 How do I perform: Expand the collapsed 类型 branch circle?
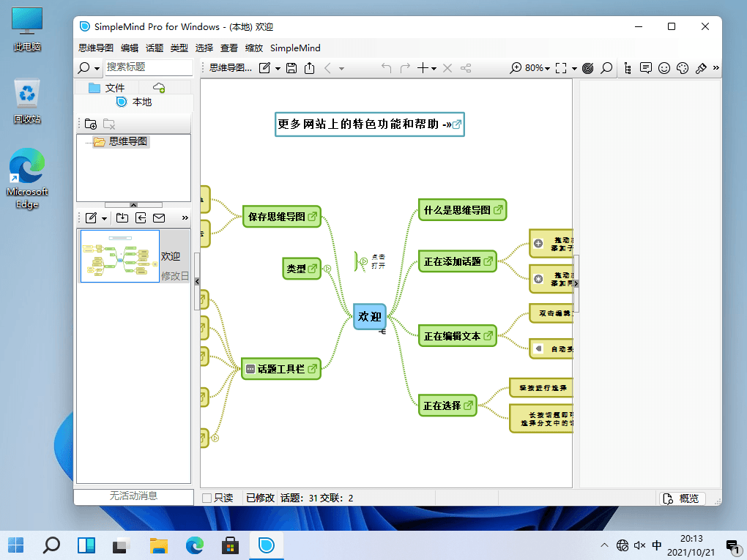tap(327, 269)
